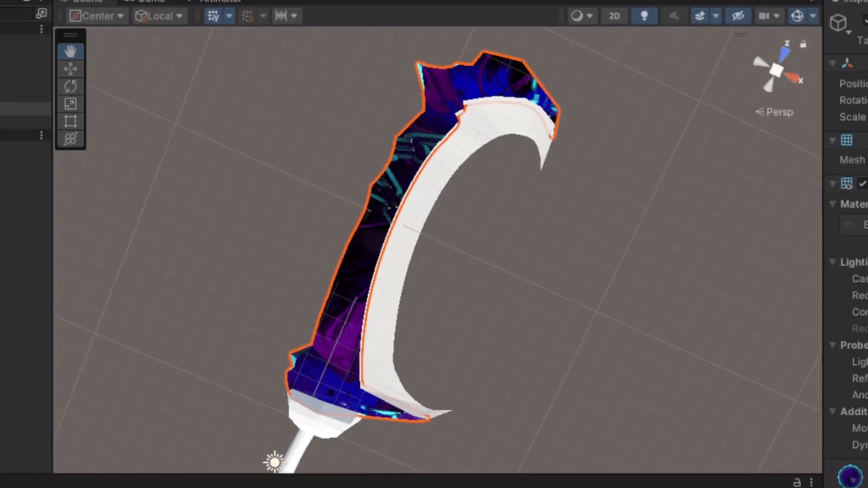This screenshot has height=488, width=868.
Task: Collapse the Probes section
Action: [832, 346]
